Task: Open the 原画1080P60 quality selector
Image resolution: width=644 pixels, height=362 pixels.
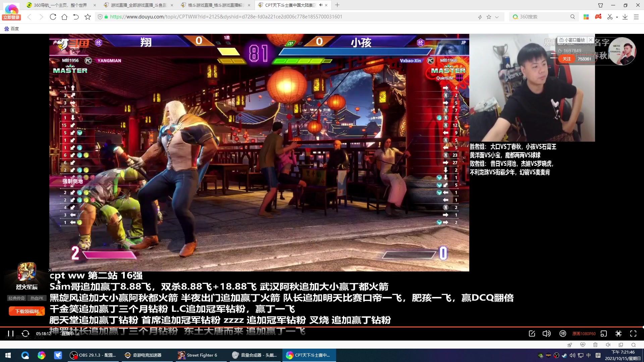Action: [x=584, y=334]
